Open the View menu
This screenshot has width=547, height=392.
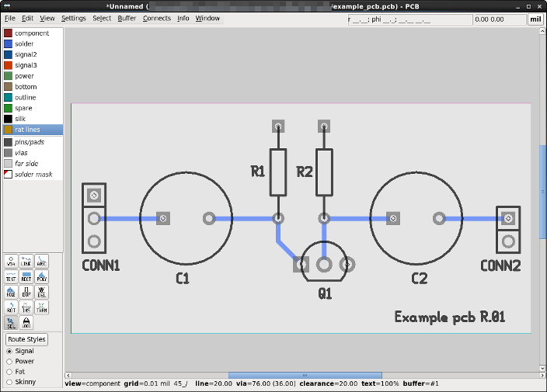pos(47,18)
